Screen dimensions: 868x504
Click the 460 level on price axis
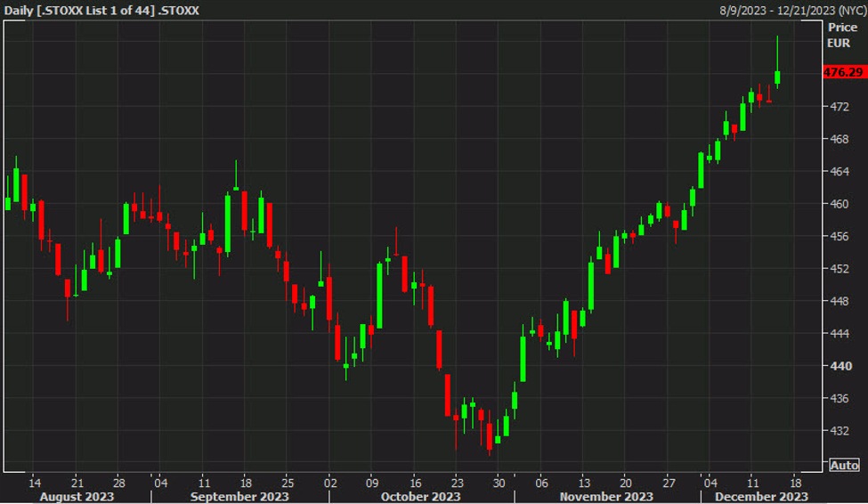pyautogui.click(x=840, y=204)
